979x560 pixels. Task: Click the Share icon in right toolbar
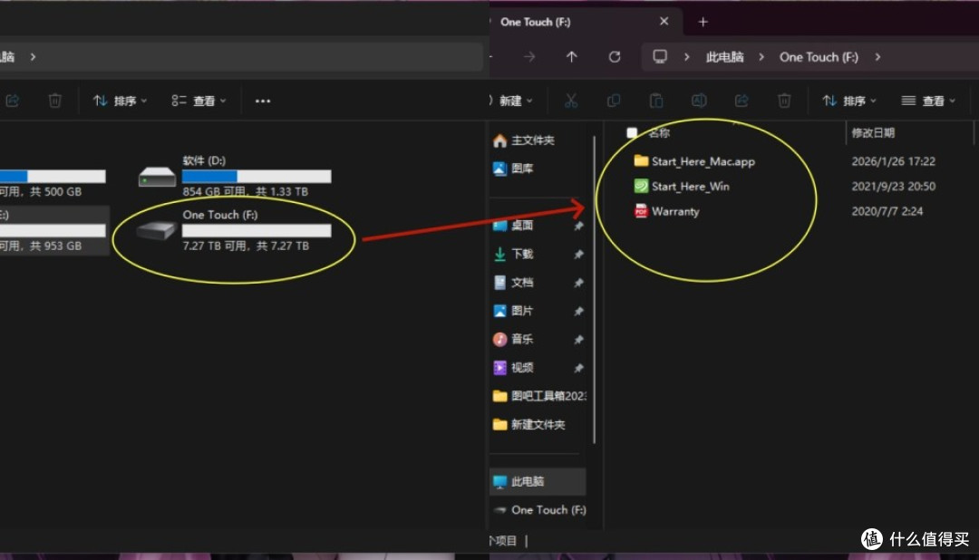coord(742,101)
